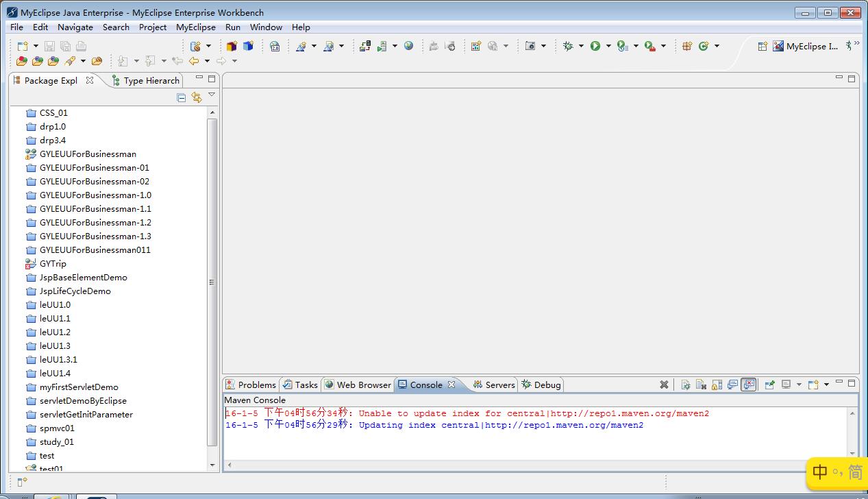Image resolution: width=868 pixels, height=499 pixels.
Task: Close the Console tab
Action: pyautogui.click(x=451, y=385)
